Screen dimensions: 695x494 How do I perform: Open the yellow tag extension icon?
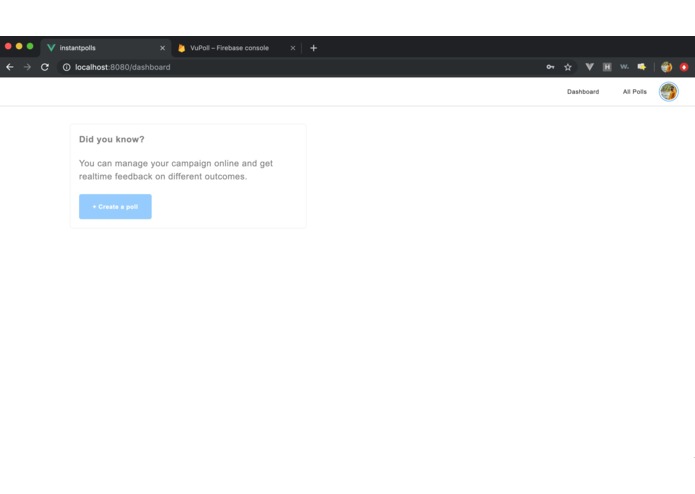pyautogui.click(x=641, y=67)
